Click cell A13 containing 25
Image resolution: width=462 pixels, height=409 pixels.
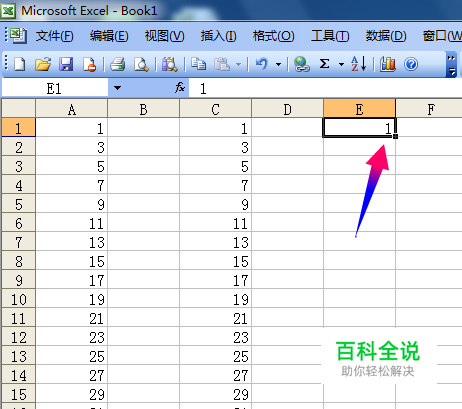[x=72, y=355]
